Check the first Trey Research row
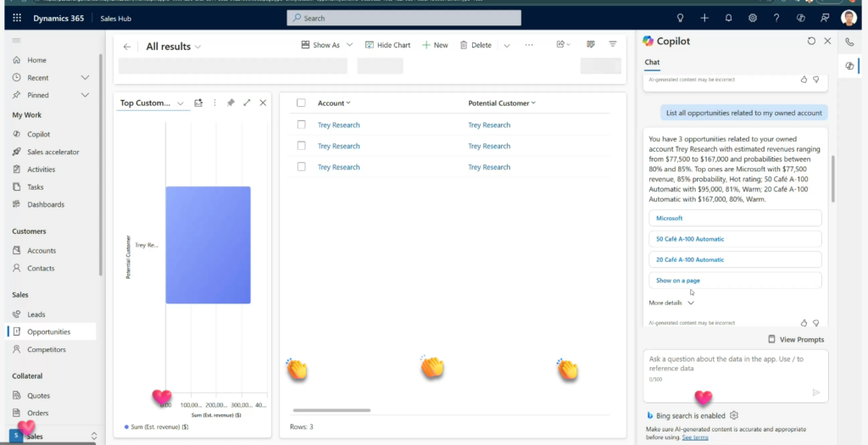This screenshot has height=445, width=868. click(x=301, y=125)
